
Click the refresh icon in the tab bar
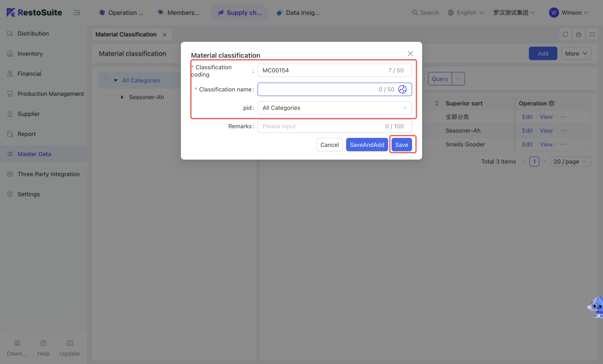[x=565, y=35]
